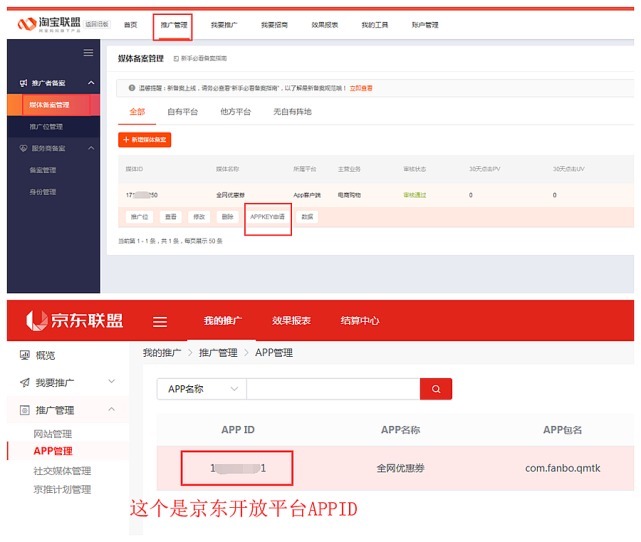Image resolution: width=641 pixels, height=542 pixels.
Task: Collapse the 推广管理 section in JD sidebar
Action: coord(111,409)
